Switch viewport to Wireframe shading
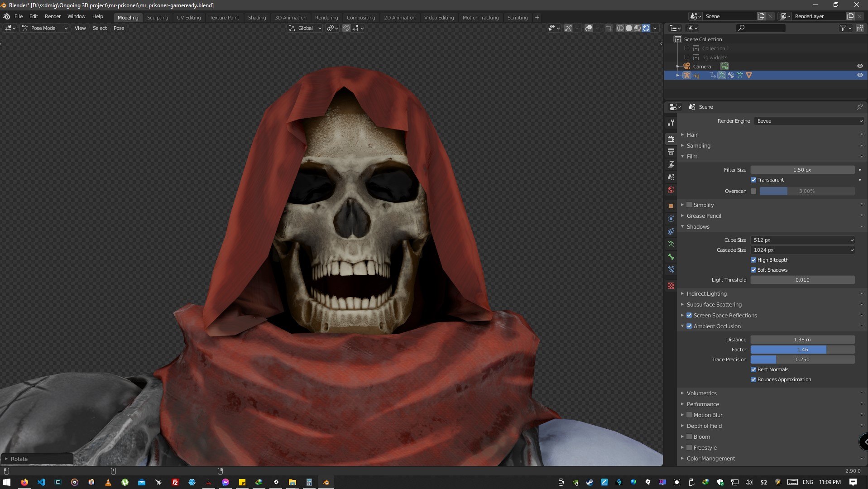 620,28
